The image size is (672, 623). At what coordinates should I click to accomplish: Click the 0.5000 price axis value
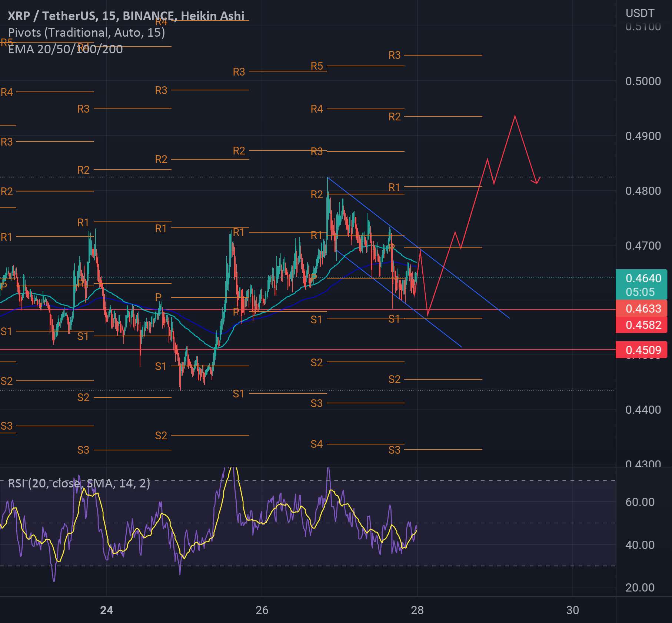coord(643,81)
